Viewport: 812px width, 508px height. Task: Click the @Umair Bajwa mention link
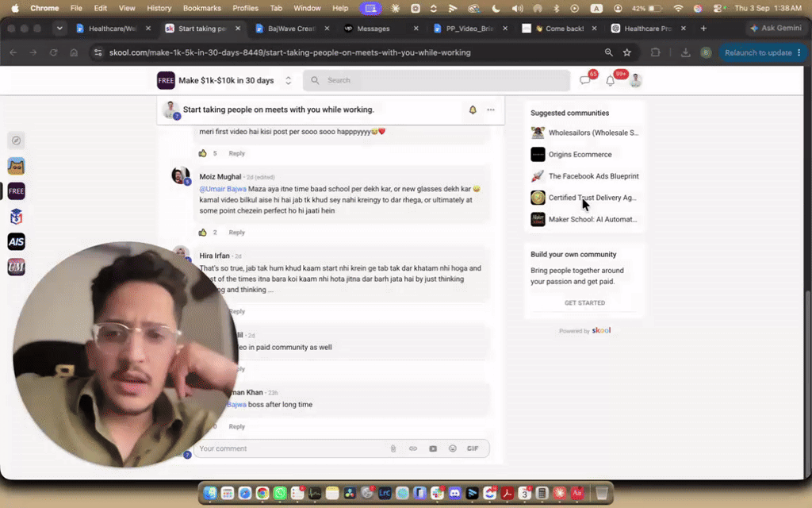tap(223, 189)
